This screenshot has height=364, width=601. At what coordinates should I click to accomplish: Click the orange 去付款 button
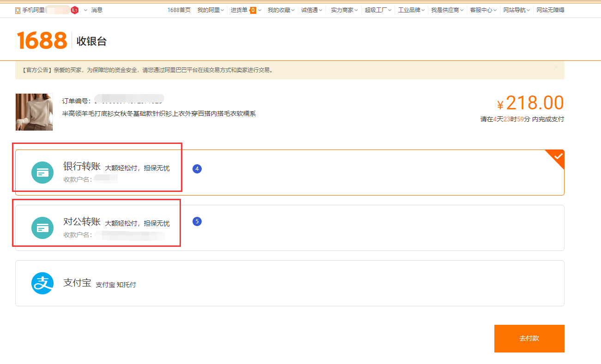point(529,339)
